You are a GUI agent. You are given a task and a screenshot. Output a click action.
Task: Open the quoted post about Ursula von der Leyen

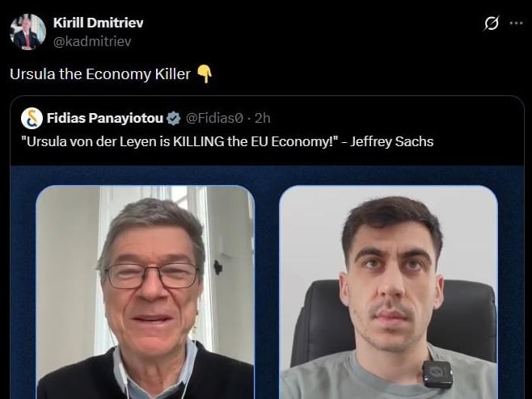268,247
